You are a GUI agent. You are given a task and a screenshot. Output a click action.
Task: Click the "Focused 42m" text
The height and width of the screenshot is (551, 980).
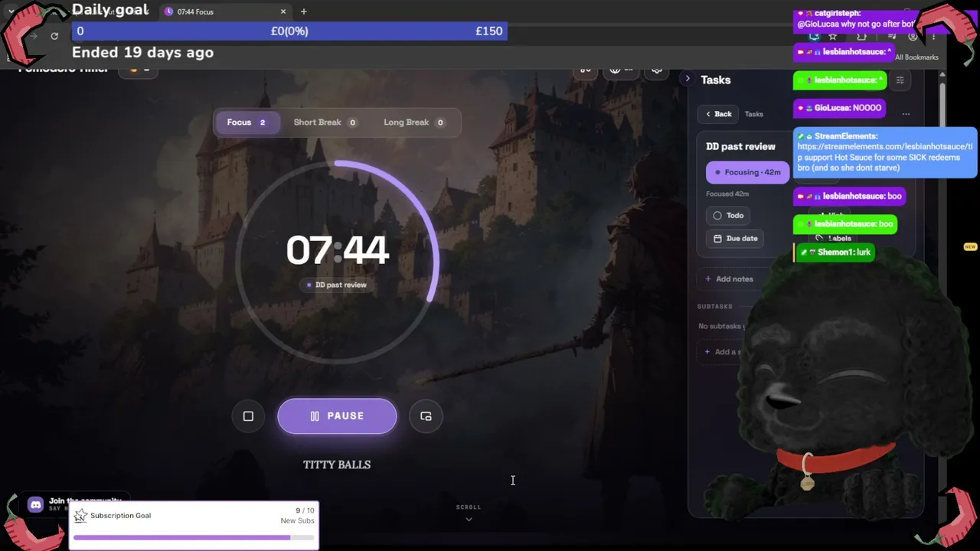pos(727,194)
